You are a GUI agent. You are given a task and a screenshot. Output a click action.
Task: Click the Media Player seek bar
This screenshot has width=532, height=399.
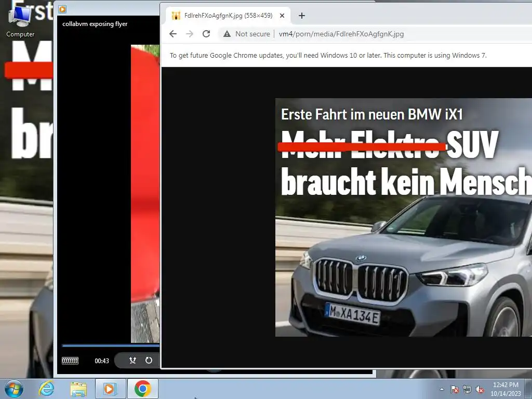[x=111, y=345]
